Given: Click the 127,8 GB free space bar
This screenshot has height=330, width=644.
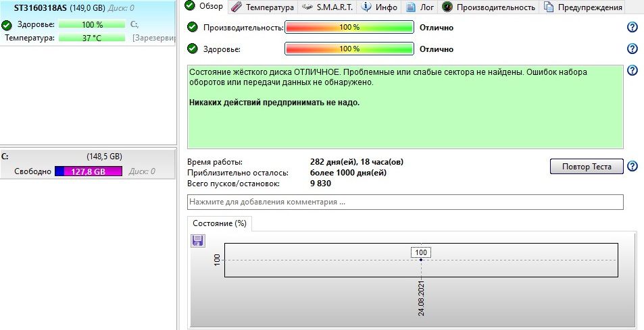Looking at the screenshot, I should pyautogui.click(x=89, y=171).
